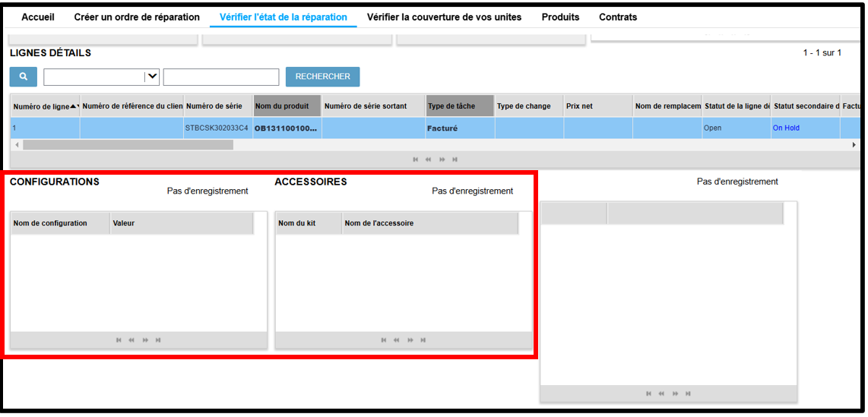868x417 pixels.
Task: Click Valeur column header
Action: click(x=182, y=223)
